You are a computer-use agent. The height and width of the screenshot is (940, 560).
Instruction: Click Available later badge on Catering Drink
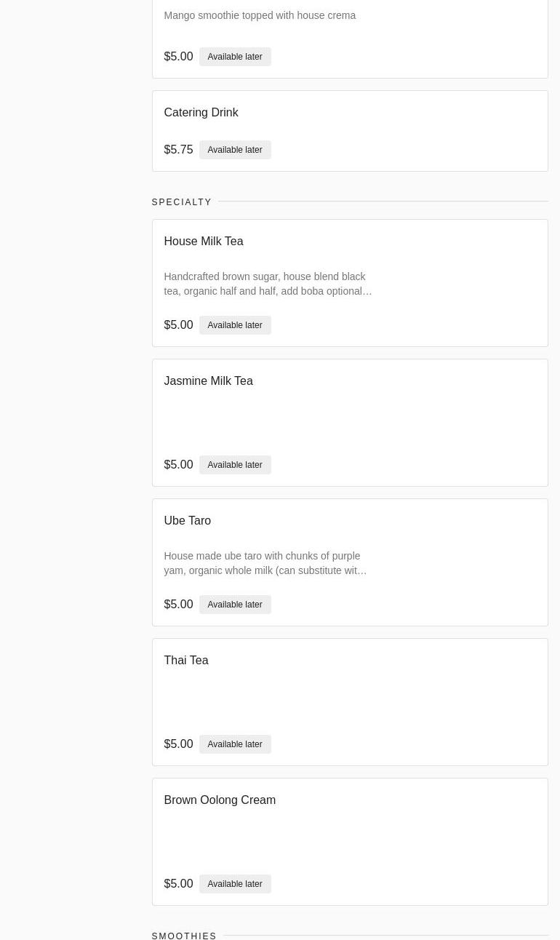(235, 150)
